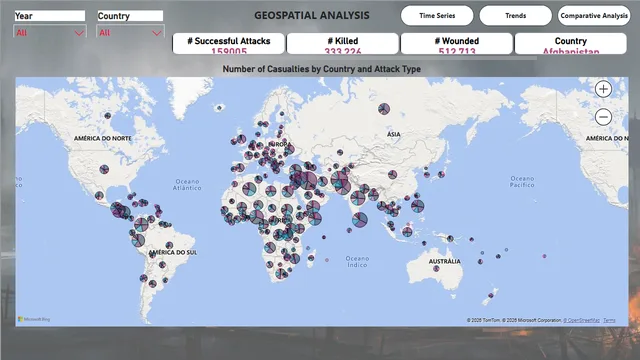Go to the Trends page
Screen dimensions: 640x360
tap(516, 16)
